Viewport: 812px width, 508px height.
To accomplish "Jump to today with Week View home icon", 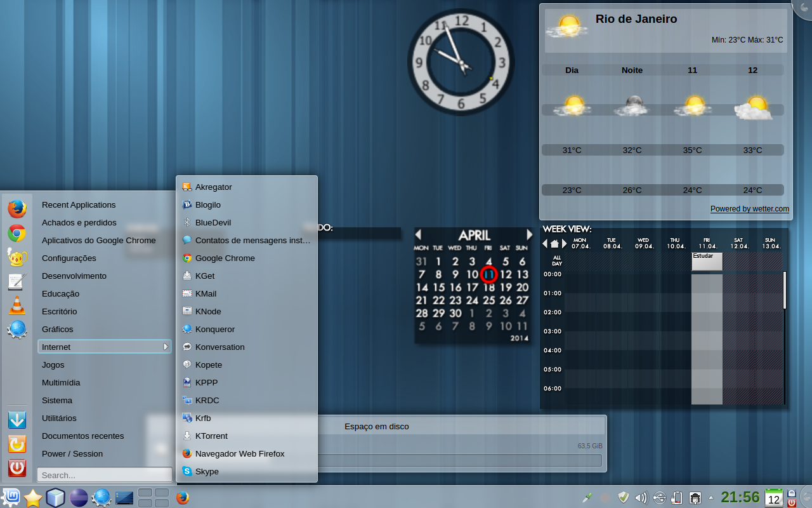I will tap(555, 244).
